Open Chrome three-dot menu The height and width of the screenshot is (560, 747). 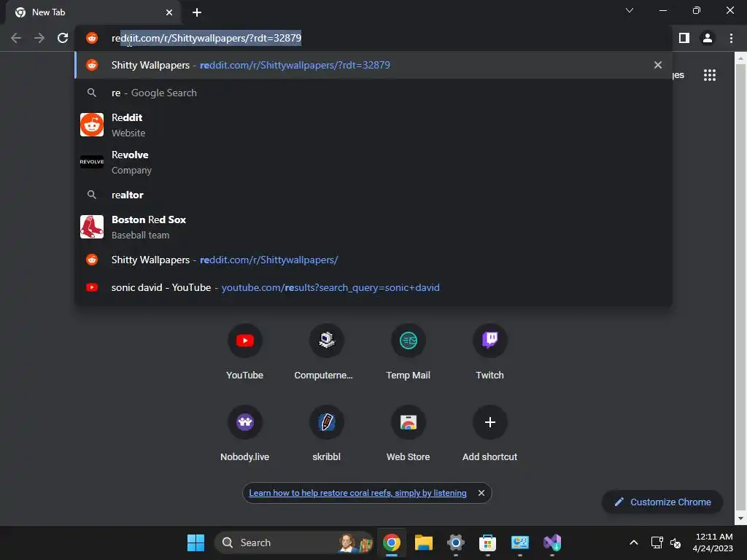[x=731, y=38]
